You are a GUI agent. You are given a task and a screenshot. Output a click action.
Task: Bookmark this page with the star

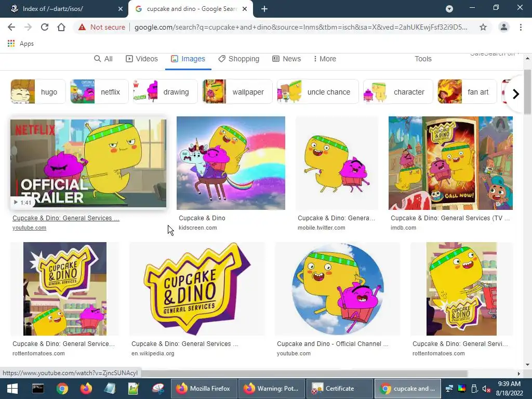click(483, 27)
